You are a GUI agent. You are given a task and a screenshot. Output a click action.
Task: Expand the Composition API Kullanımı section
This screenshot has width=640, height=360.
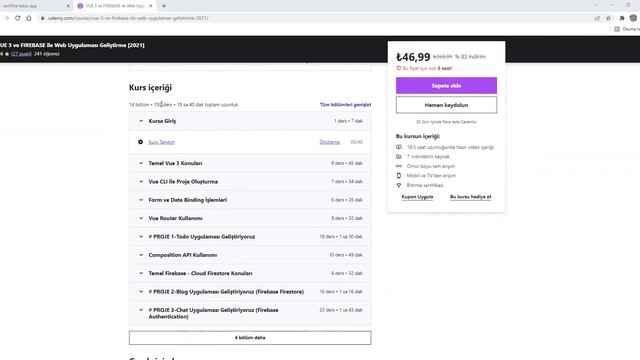(250, 255)
